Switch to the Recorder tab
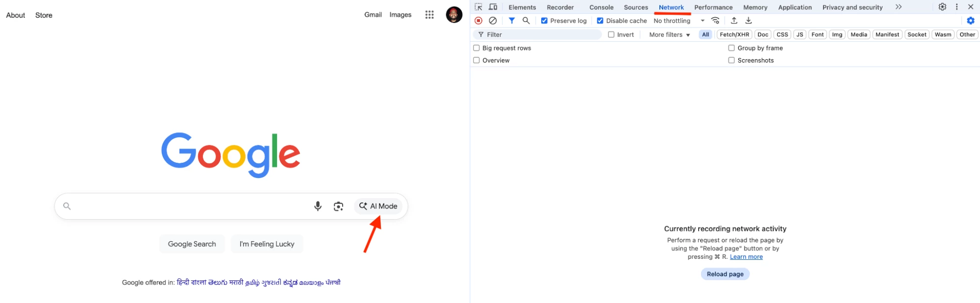Viewport: 980px width, 303px height. (560, 7)
